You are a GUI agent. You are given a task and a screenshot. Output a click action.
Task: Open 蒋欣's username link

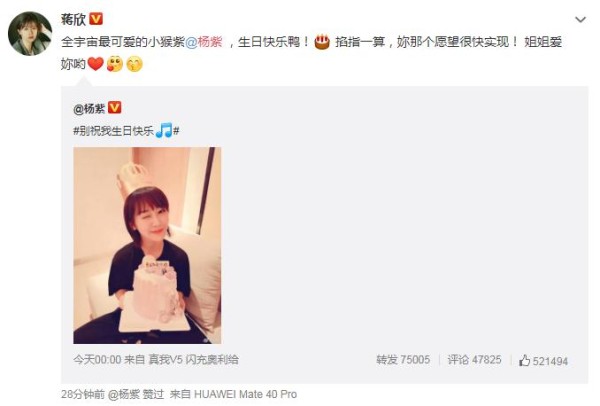(73, 19)
